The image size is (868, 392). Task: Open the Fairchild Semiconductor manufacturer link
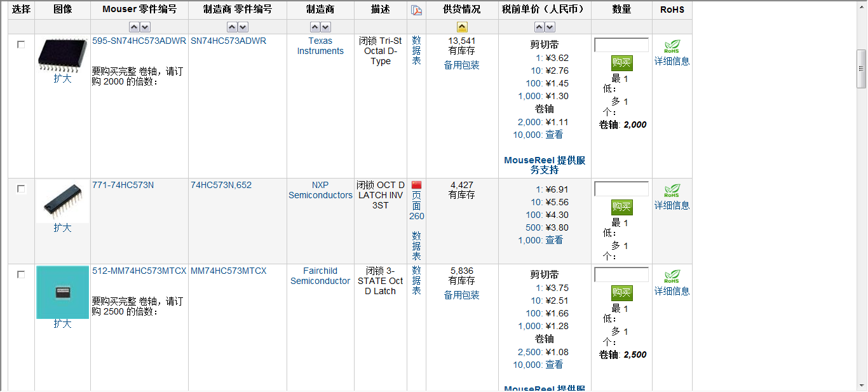[x=320, y=276]
